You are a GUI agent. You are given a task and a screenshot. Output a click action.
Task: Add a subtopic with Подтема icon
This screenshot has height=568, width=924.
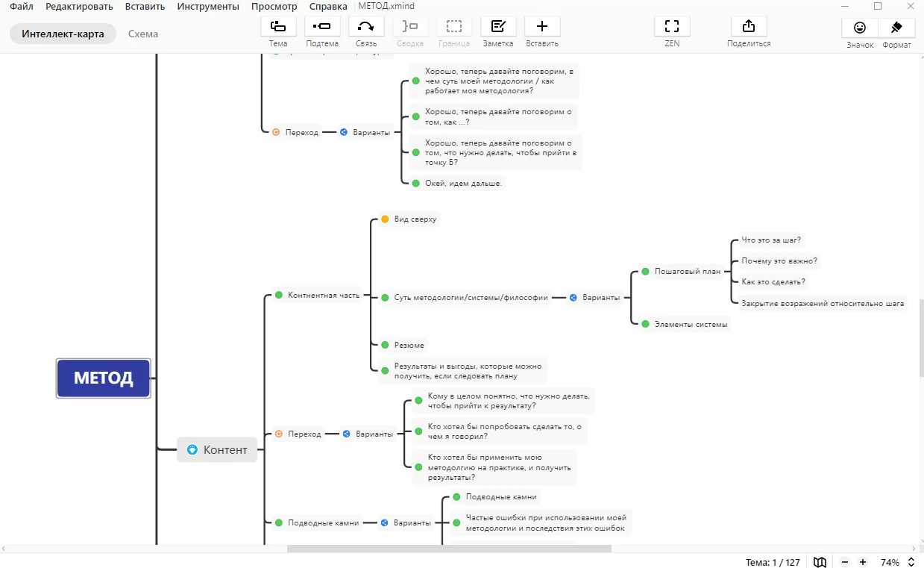[322, 27]
